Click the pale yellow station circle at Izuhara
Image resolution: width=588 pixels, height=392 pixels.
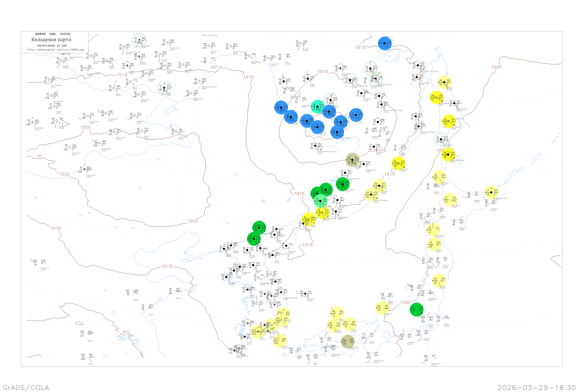pos(279,341)
